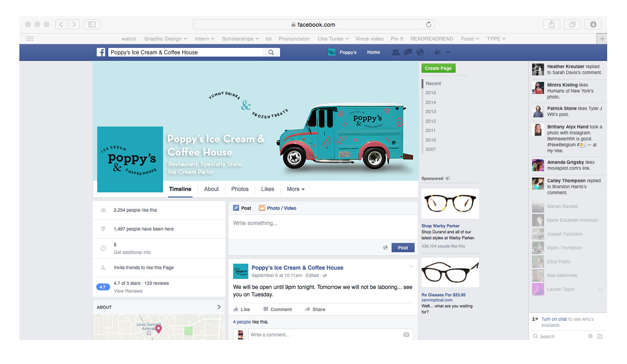This screenshot has height=364, width=627.
Task: Open the TYPE bookmarks folder
Action: coord(496,39)
